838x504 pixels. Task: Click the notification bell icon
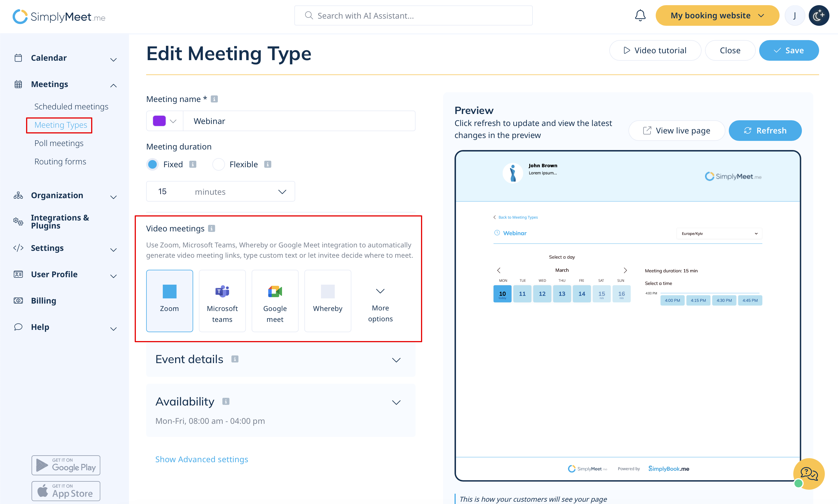click(640, 16)
